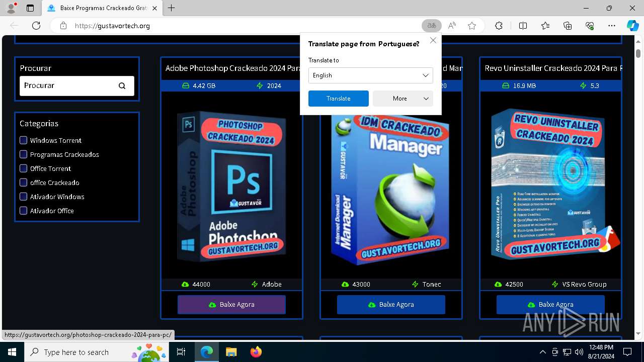
Task: Open Task View on taskbar
Action: (181, 352)
